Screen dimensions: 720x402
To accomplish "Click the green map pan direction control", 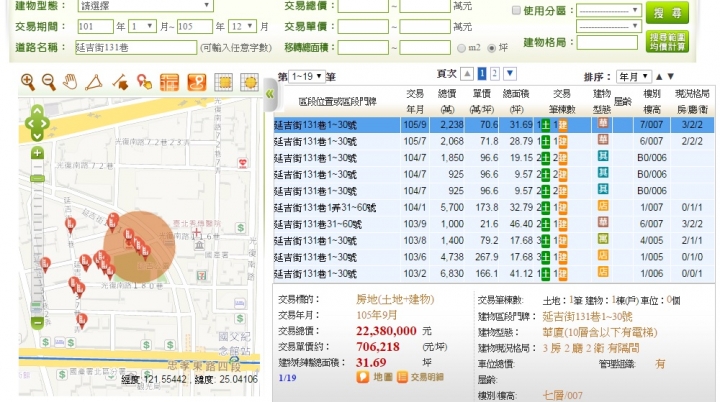I will click(37, 123).
